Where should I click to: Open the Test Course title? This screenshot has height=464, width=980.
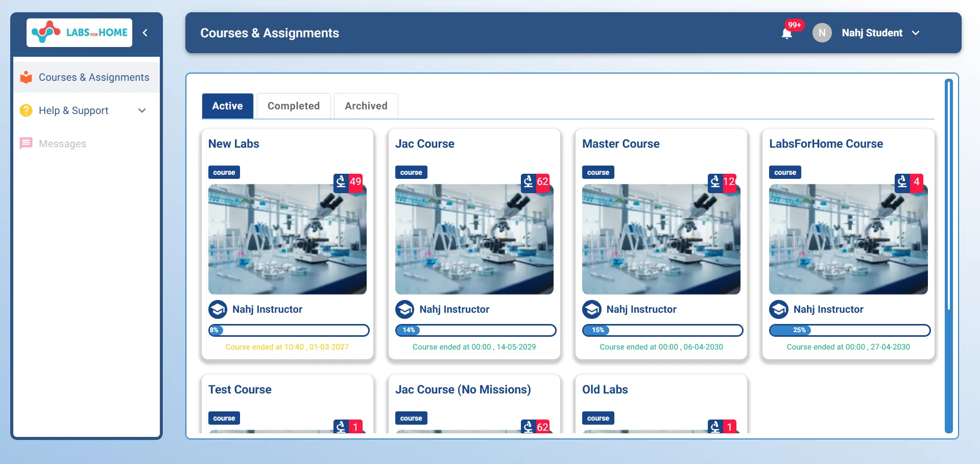pos(240,389)
